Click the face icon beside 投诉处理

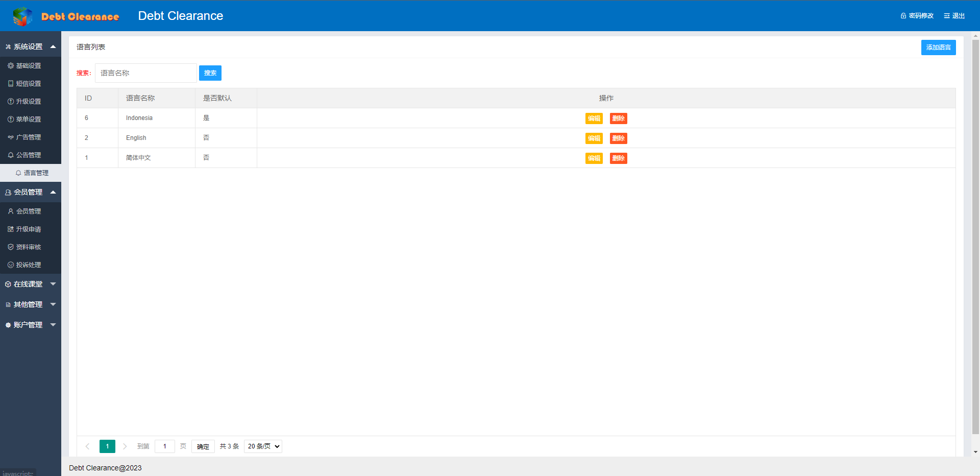tap(11, 265)
